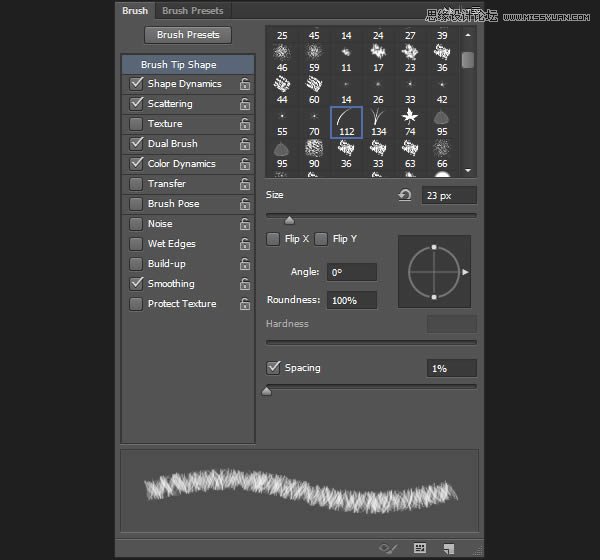
Task: Toggle the lock icon for Wet Edges
Action: coord(245,243)
